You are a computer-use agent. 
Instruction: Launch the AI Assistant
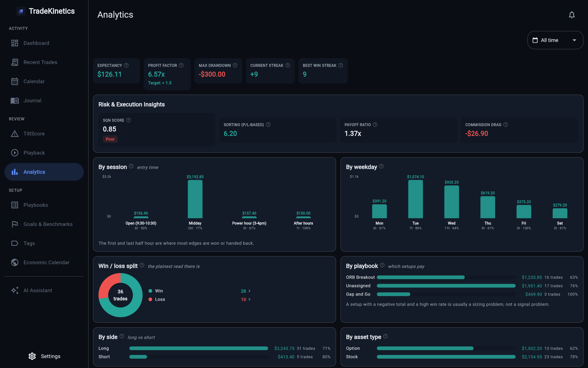point(44,290)
